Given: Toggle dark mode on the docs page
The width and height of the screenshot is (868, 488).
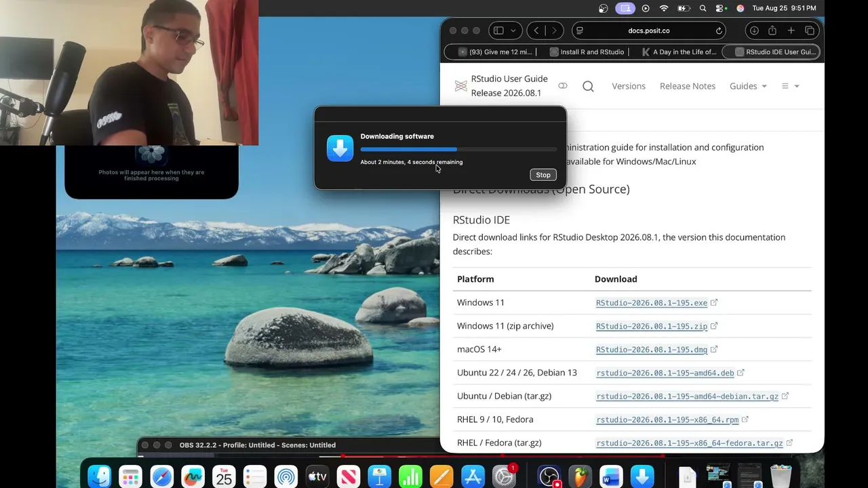Looking at the screenshot, I should tap(563, 86).
